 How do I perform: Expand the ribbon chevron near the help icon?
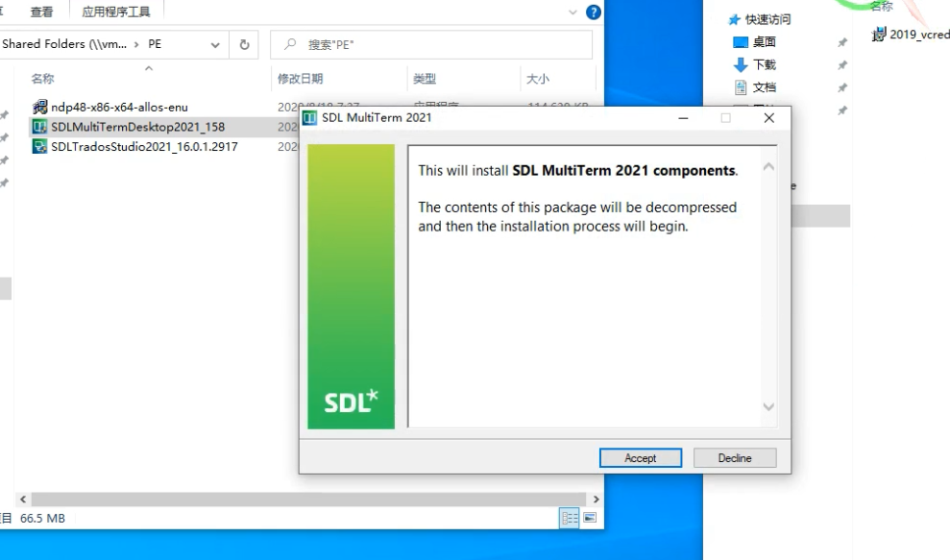[574, 13]
